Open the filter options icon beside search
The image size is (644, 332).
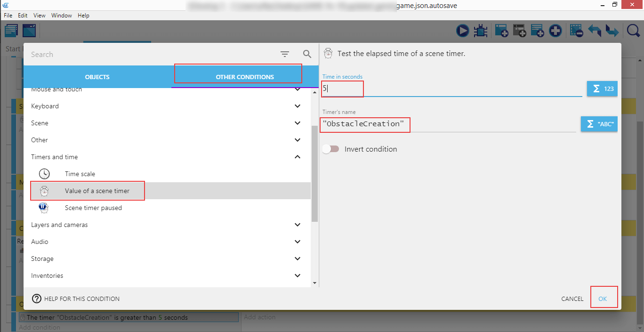(285, 54)
